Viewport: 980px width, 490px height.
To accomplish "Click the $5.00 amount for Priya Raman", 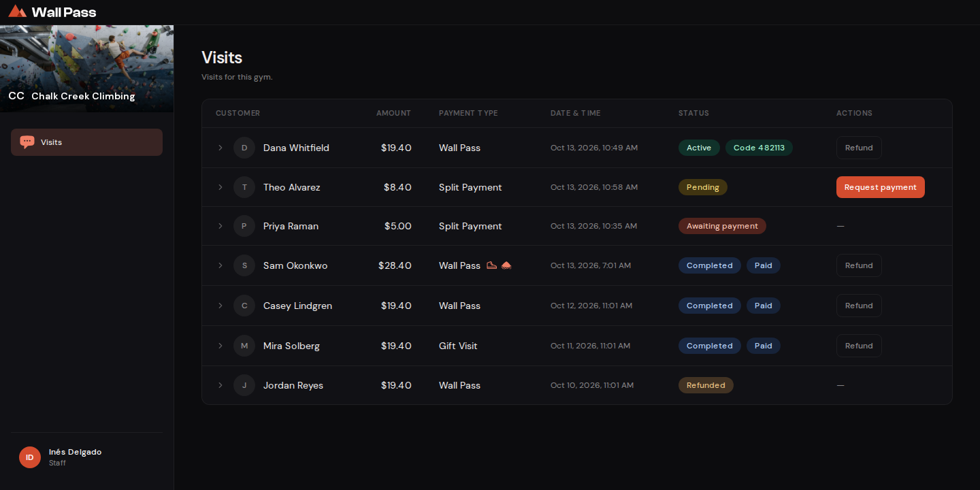I will (398, 226).
